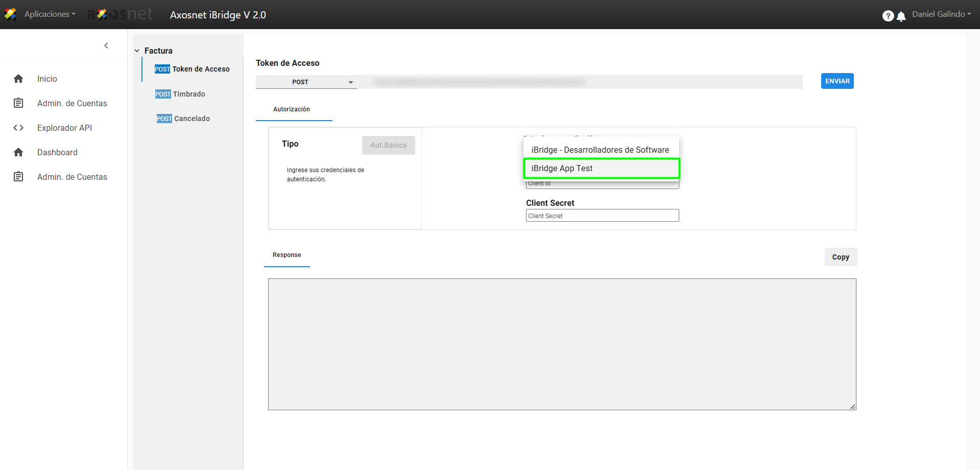Image resolution: width=980 pixels, height=470 pixels.
Task: Collapse the Factura tree section
Action: (137, 51)
